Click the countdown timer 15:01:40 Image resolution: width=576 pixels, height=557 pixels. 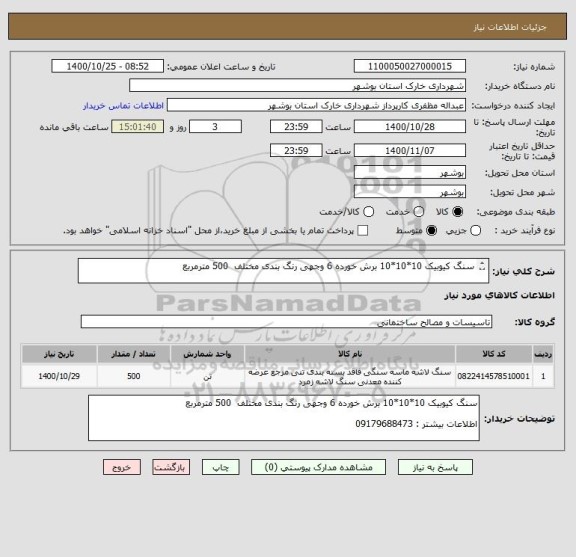click(138, 127)
